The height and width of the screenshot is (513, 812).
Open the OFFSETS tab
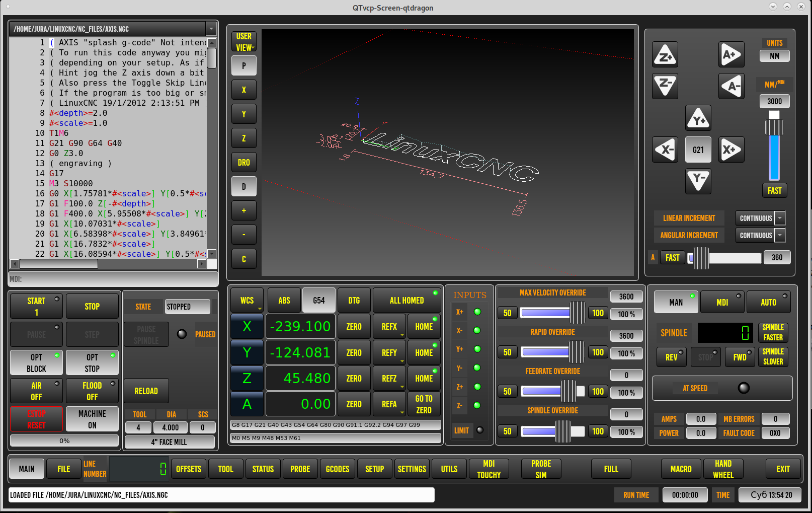189,469
